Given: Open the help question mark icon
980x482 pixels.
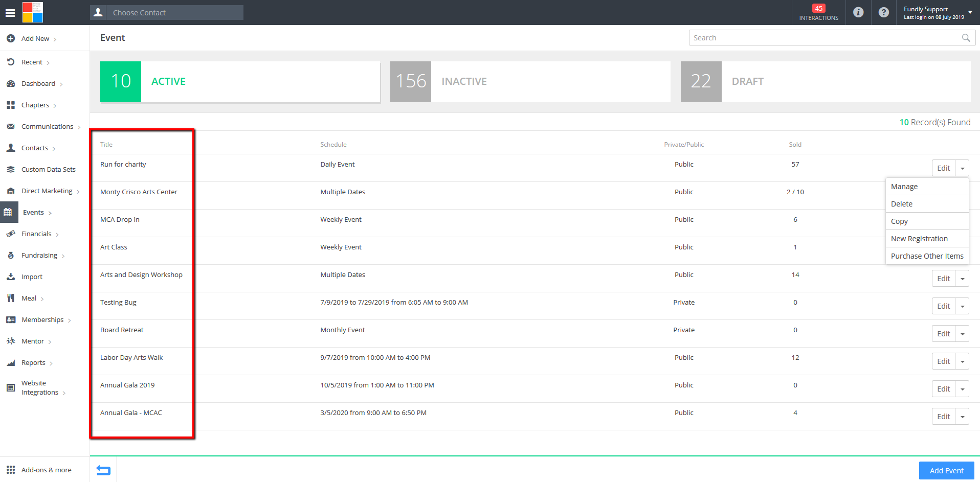Looking at the screenshot, I should click(x=883, y=12).
